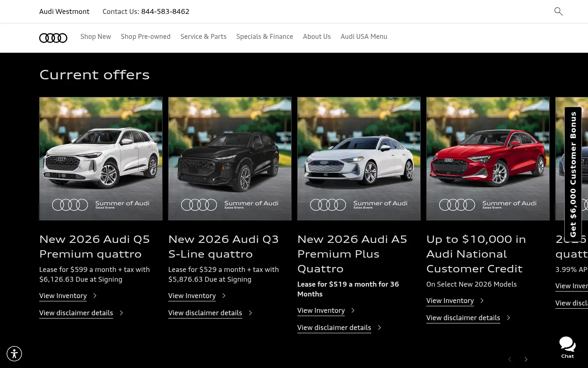Open the Service & Parts menu
The image size is (588, 368).
tap(203, 36)
